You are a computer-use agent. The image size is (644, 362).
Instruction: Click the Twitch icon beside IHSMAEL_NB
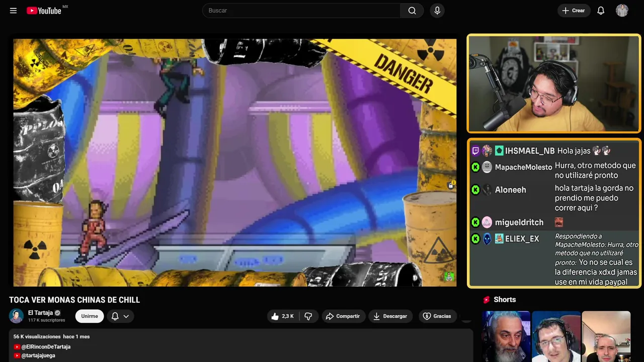tap(475, 151)
